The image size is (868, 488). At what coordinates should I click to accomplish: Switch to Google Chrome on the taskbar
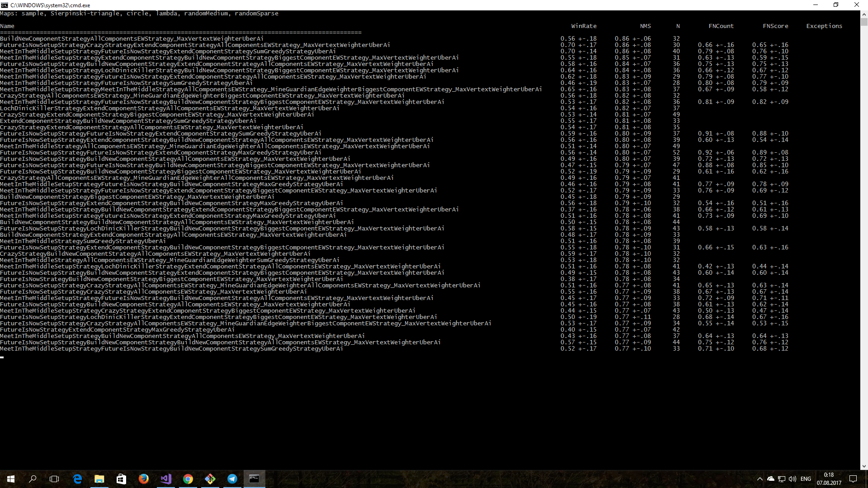coord(188,479)
